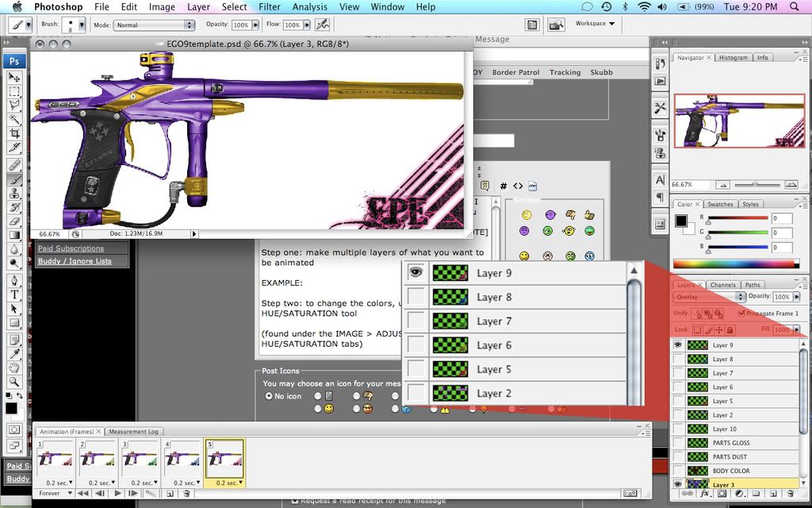812x508 pixels.
Task: Toggle Quick Mask mode in the toolbox
Action: [14, 430]
